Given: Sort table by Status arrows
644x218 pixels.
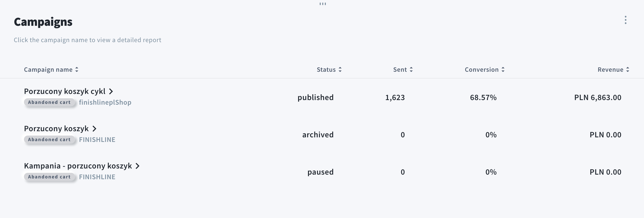Looking at the screenshot, I should [340, 70].
